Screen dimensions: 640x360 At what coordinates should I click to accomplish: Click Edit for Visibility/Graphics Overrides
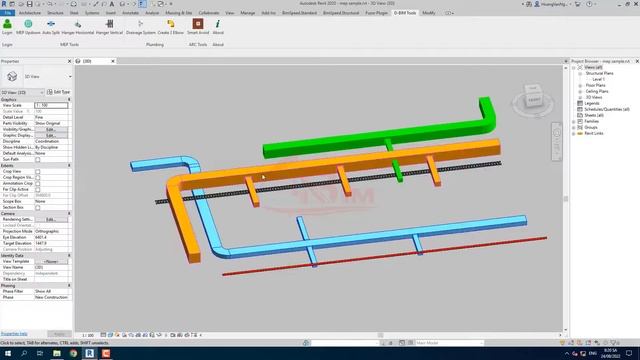51,129
